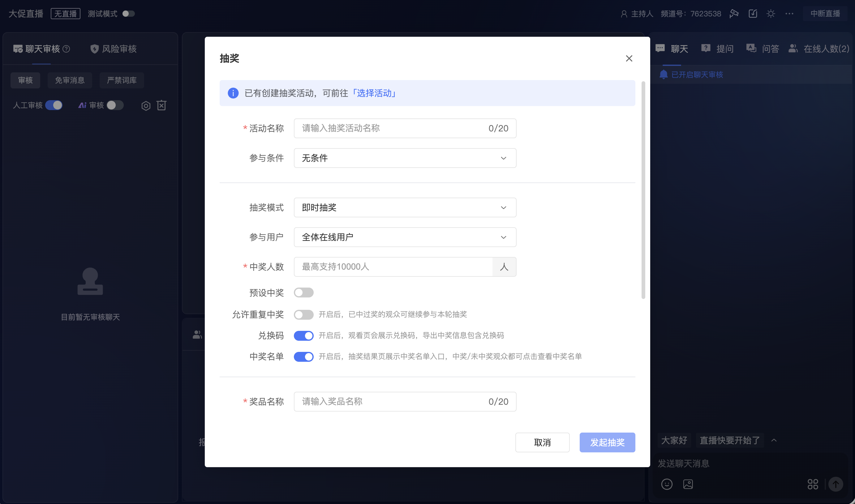Click the 风险审核 shield icon

tap(94, 49)
